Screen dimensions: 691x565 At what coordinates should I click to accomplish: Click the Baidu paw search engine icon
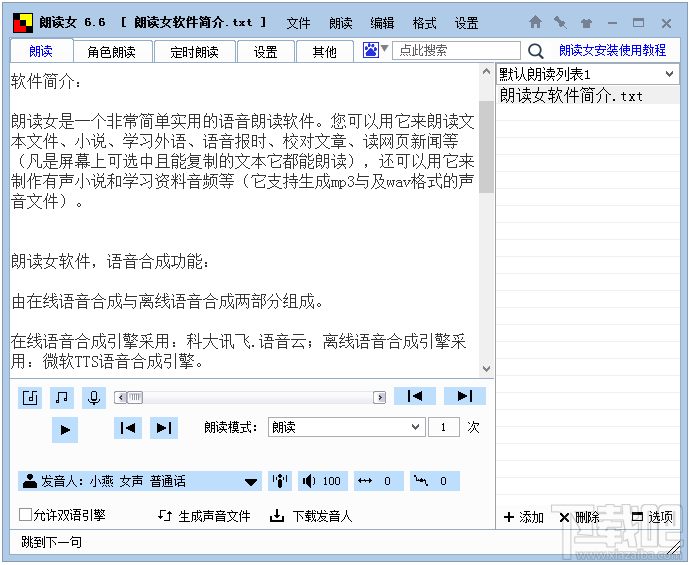(x=371, y=50)
